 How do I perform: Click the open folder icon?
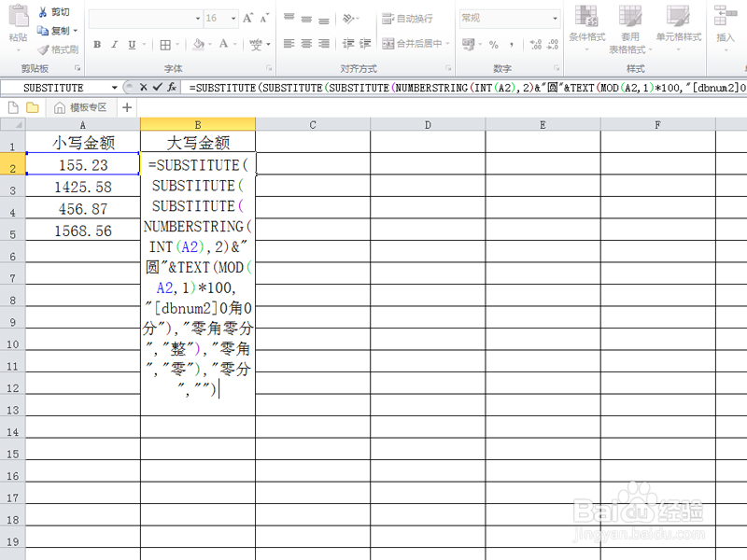coord(33,107)
